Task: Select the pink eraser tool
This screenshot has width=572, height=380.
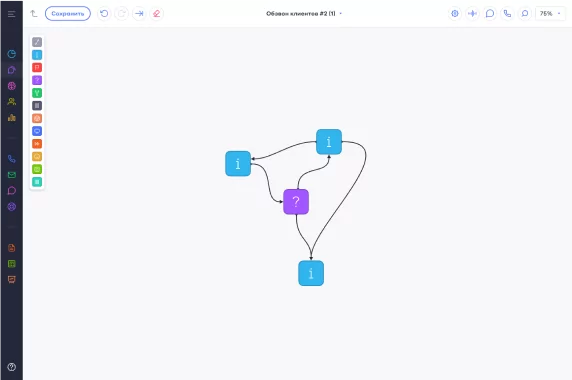Action: click(156, 13)
